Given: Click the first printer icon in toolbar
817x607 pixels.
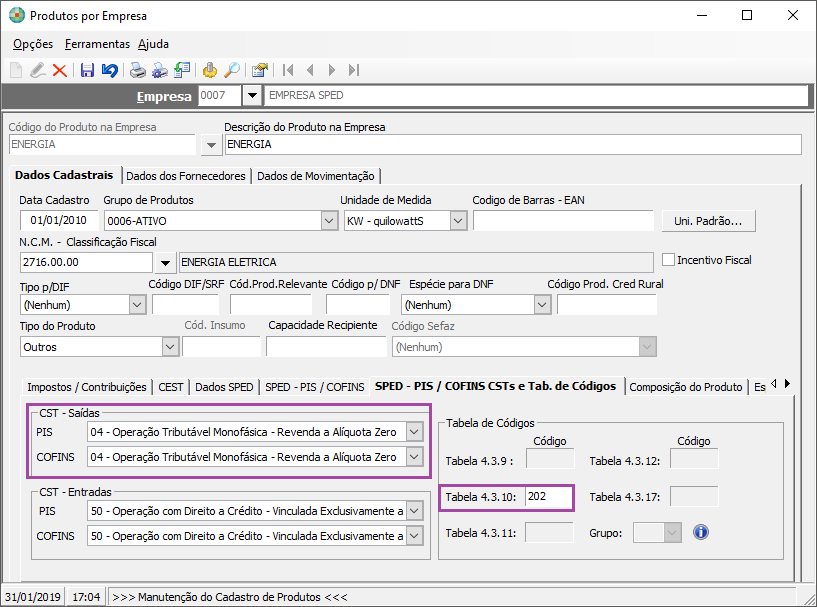Looking at the screenshot, I should (138, 70).
